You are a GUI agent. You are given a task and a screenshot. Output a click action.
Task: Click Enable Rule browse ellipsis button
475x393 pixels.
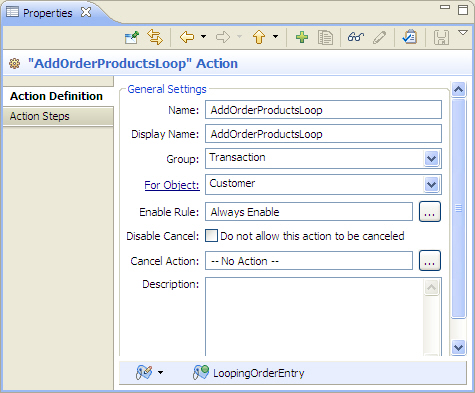(430, 212)
